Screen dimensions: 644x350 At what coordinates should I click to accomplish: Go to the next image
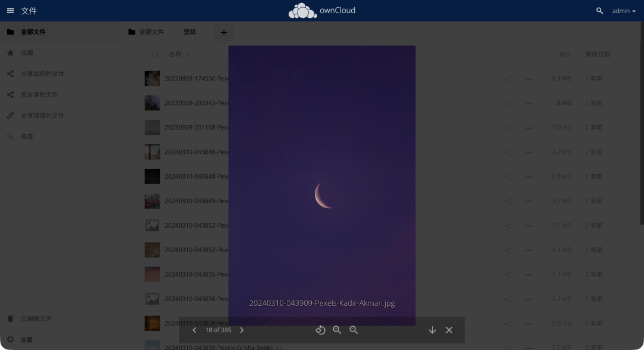(x=241, y=330)
